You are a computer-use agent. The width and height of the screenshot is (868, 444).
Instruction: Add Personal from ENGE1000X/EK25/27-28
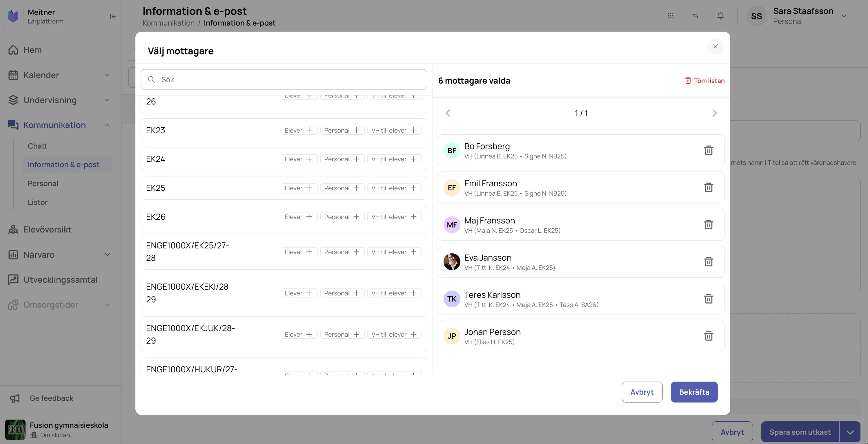click(x=342, y=252)
